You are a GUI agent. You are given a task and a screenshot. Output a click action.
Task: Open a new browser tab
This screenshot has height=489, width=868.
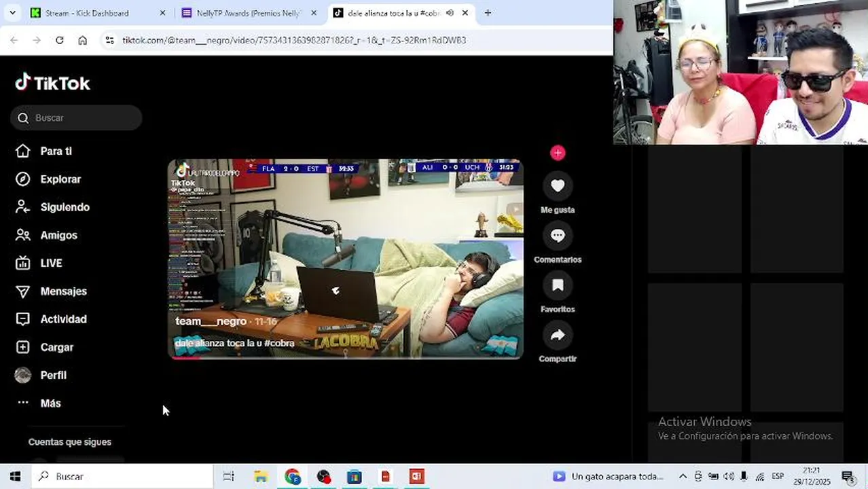pos(488,13)
